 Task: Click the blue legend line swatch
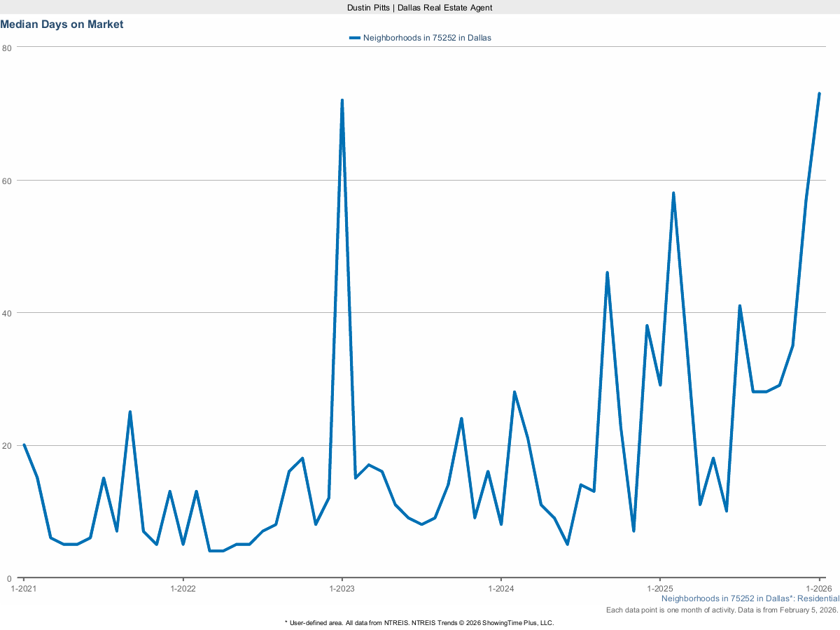pyautogui.click(x=355, y=38)
